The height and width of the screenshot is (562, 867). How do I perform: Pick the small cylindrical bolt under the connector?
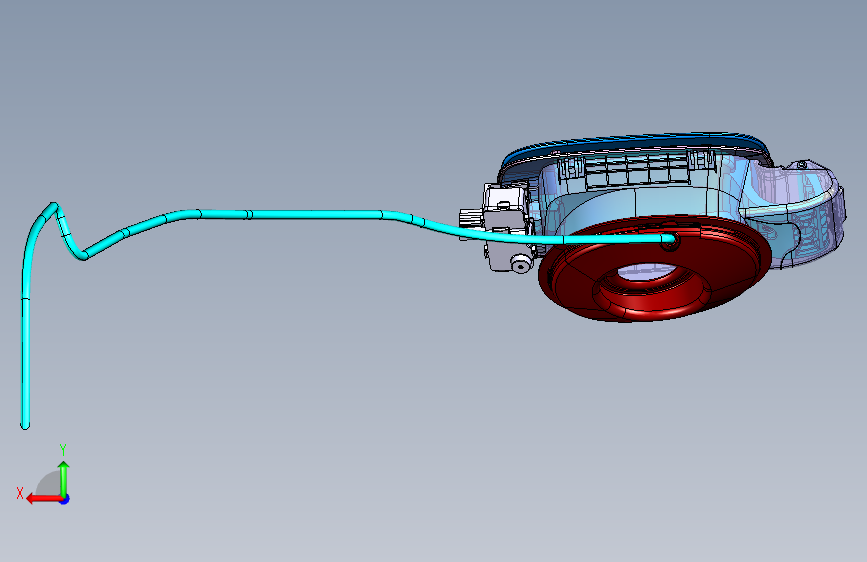click(x=519, y=263)
